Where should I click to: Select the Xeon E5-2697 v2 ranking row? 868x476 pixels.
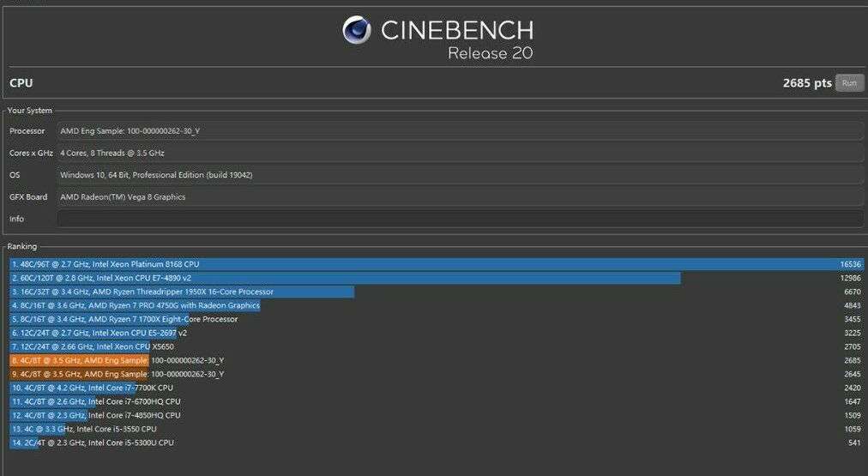tap(437, 333)
